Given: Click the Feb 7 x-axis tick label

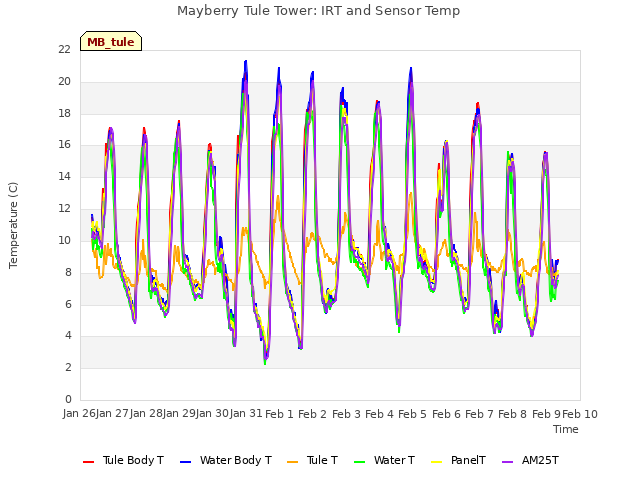Looking at the screenshot, I should 479,414.
